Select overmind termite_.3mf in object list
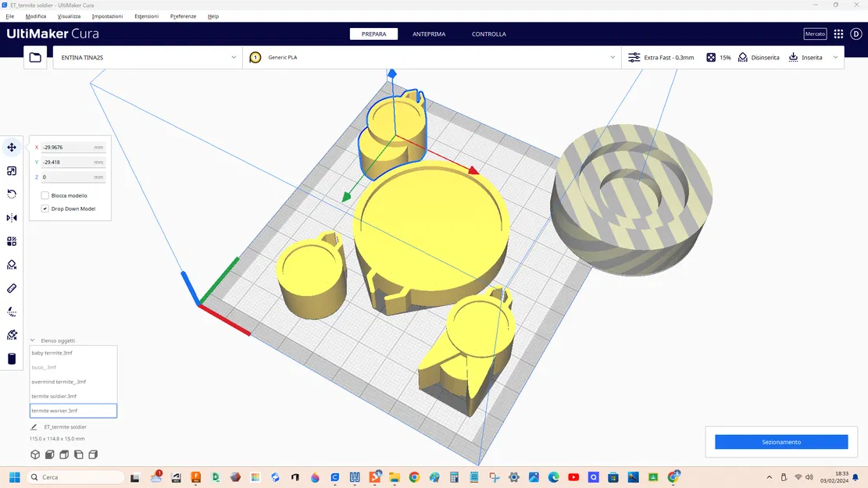This screenshot has height=488, width=868. click(x=59, y=382)
